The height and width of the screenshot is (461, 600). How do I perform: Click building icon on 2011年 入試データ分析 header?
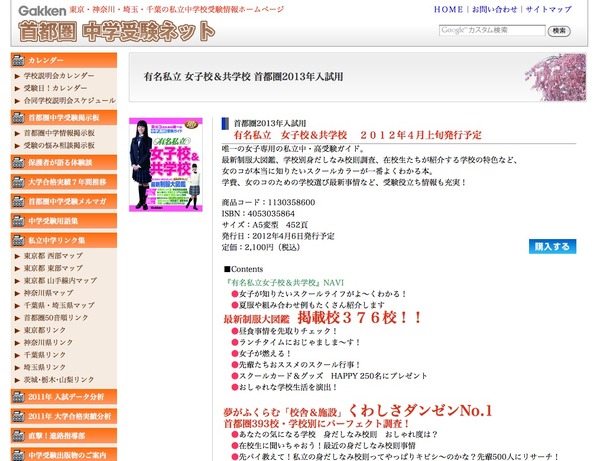click(18, 397)
